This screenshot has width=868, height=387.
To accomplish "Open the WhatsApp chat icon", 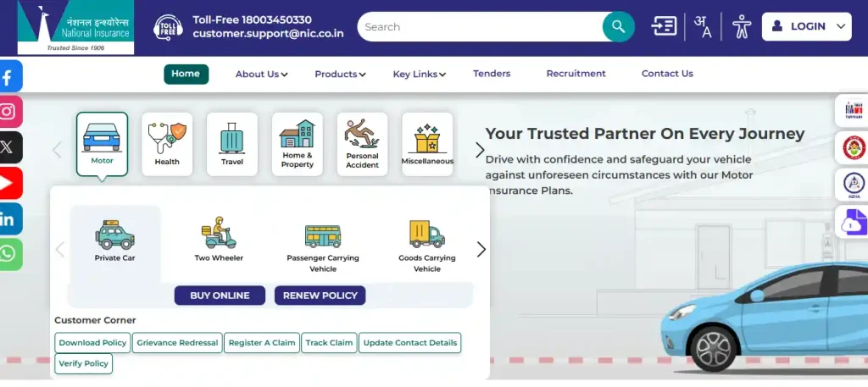I will pos(10,254).
